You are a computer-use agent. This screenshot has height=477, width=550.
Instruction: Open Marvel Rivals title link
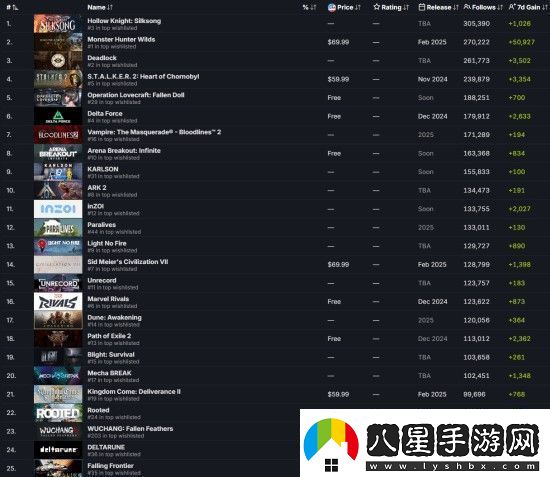coord(108,299)
